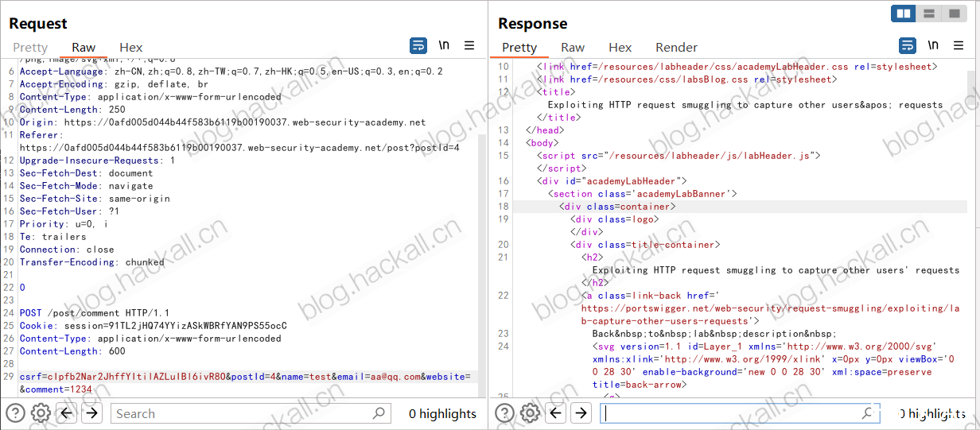980x430 pixels.
Task: Select side-by-side layout view button
Action: click(x=903, y=14)
